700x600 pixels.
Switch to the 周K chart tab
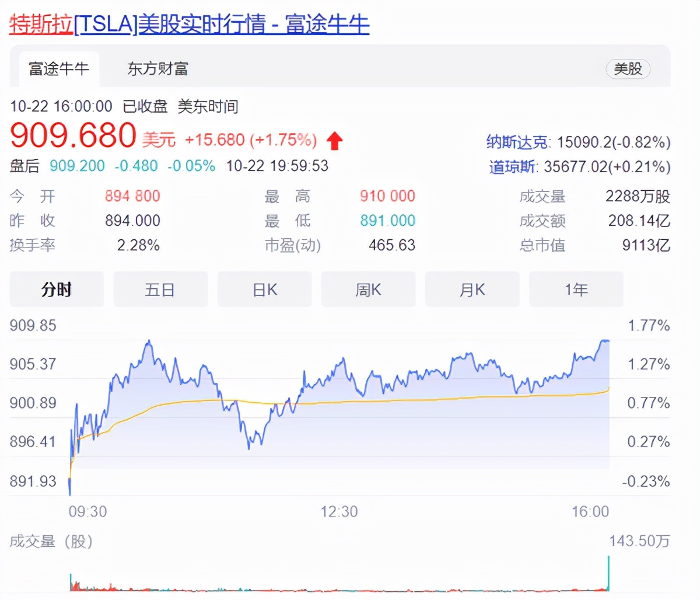pos(368,289)
